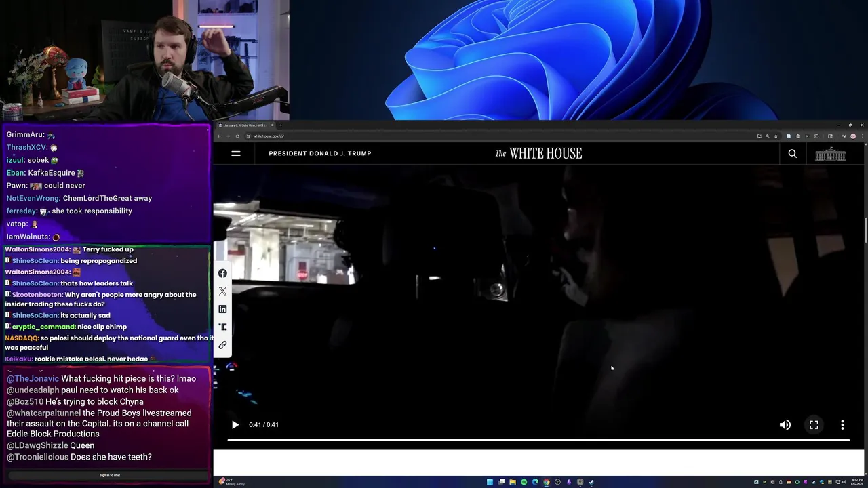This screenshot has width=868, height=488.
Task: Click zoom magnifier icon in address bar
Action: click(768, 136)
